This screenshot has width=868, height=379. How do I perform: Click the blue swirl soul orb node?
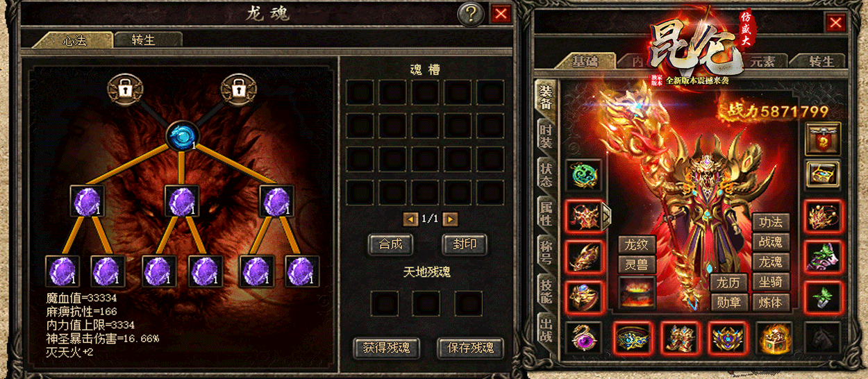183,135
